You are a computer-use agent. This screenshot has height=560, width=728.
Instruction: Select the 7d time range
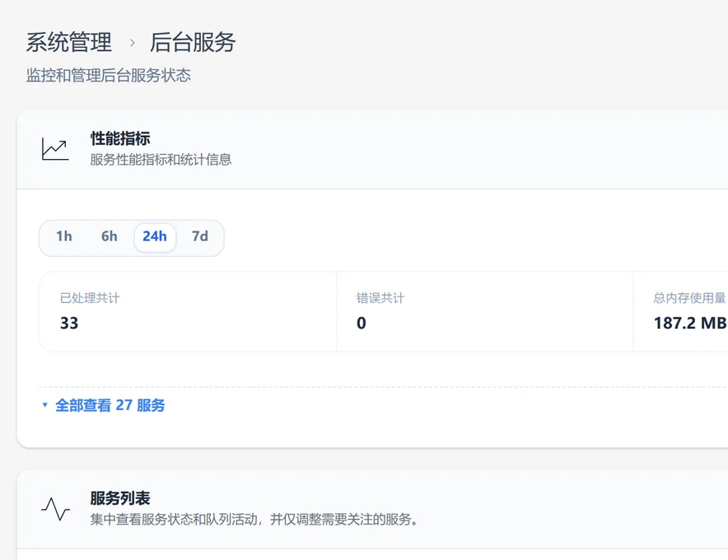tap(200, 236)
